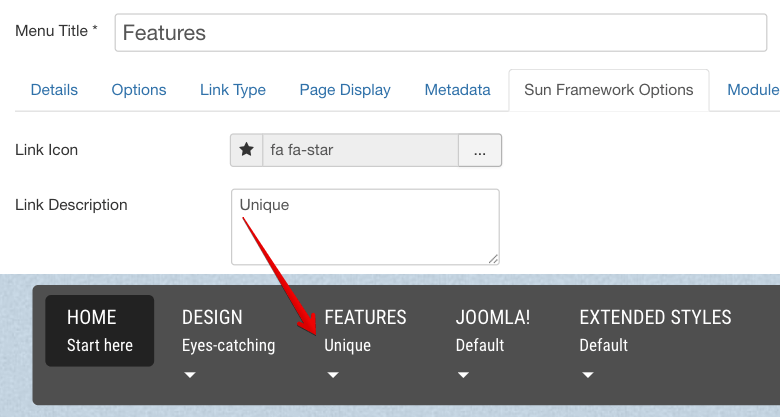This screenshot has width=780, height=417.
Task: Open the Metadata tab
Action: [x=457, y=90]
